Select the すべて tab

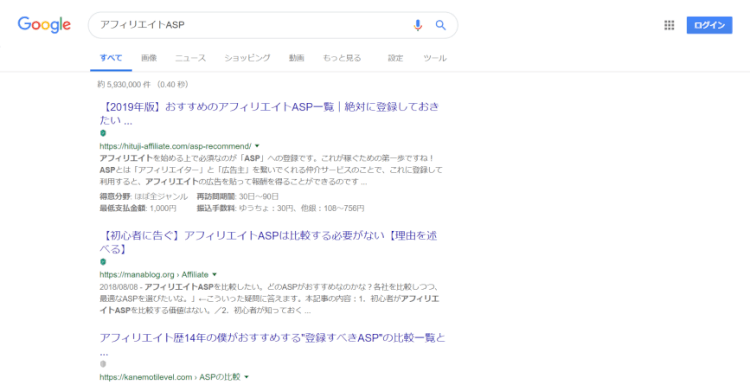(x=111, y=58)
